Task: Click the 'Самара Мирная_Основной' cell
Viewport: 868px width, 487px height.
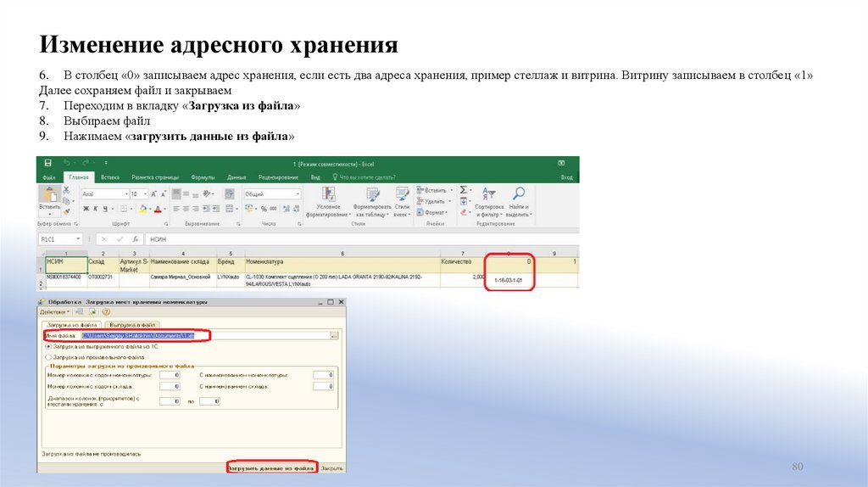Action: pos(182,280)
